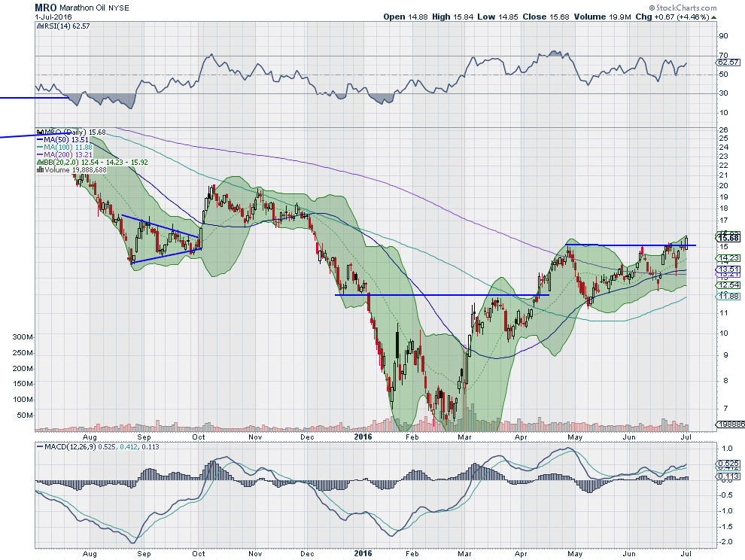This screenshot has height=560, width=745.
Task: Click the 62.57 RSI value tag on right axis
Action: tap(728, 62)
